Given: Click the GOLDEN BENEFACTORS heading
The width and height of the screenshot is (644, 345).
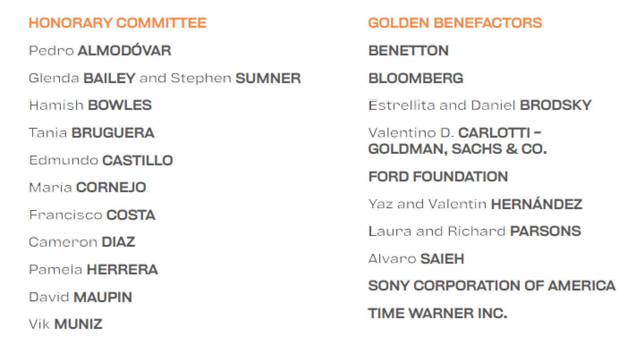Looking at the screenshot, I should pyautogui.click(x=455, y=23).
